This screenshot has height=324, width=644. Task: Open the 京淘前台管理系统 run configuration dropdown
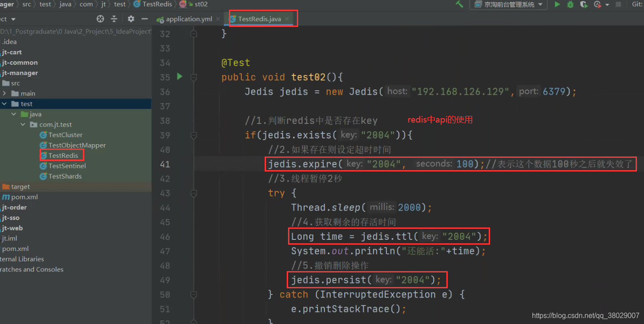click(508, 4)
